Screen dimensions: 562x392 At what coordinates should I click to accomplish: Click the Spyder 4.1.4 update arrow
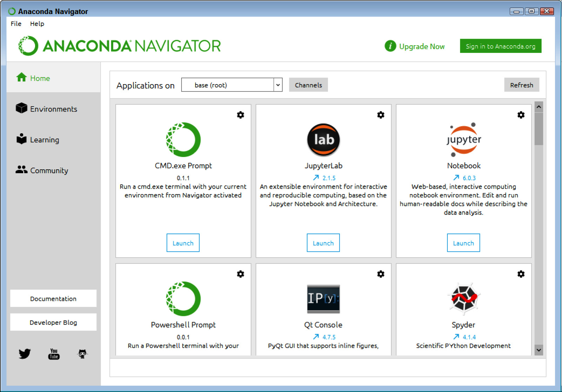[456, 337]
